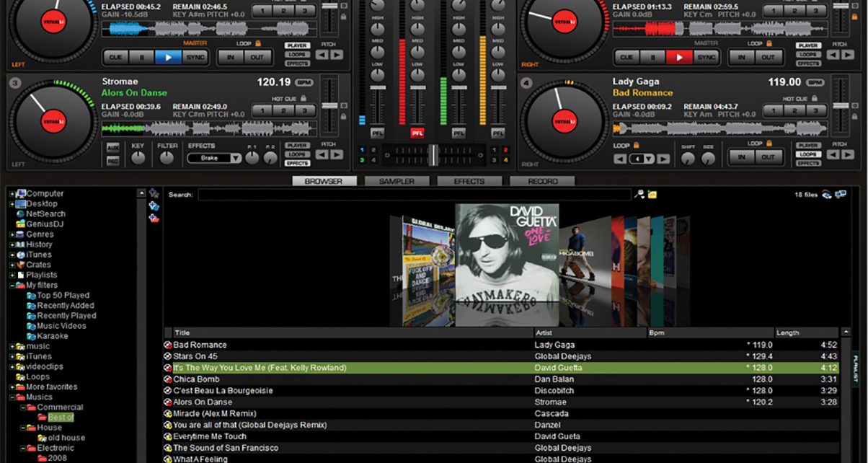Screen dimensions: 868x463
Task: Switch to the RECORD tab
Action: pyautogui.click(x=542, y=181)
